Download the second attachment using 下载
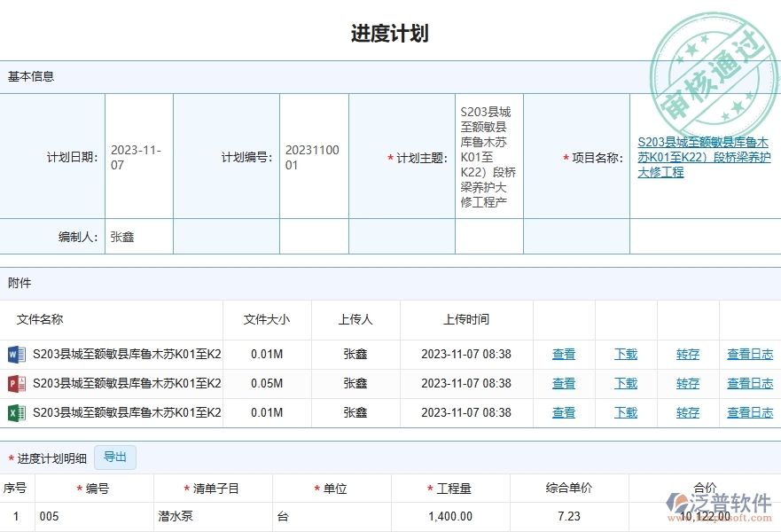The height and width of the screenshot is (532, 781). pyautogui.click(x=625, y=383)
